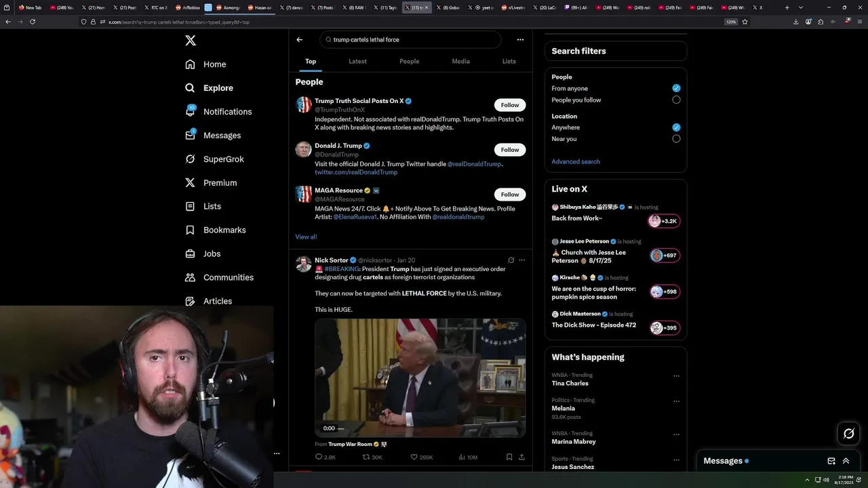The width and height of the screenshot is (868, 488).
Task: Follow Donald J. Trump account
Action: click(510, 150)
